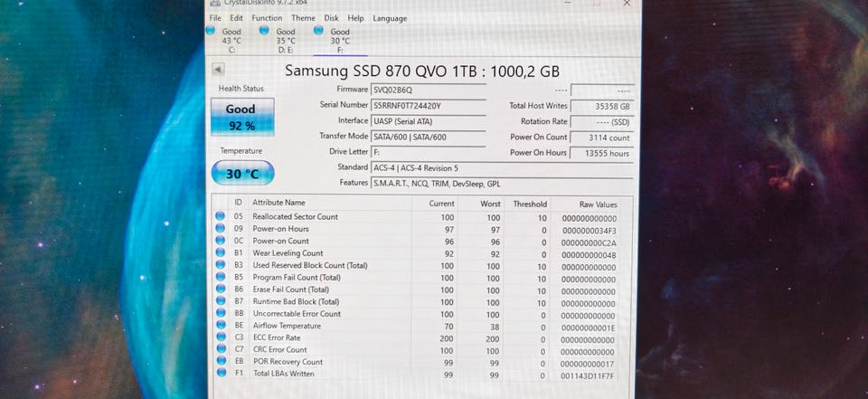868x399 pixels.
Task: Click Power On Hours value 13555 hours
Action: tap(602, 153)
